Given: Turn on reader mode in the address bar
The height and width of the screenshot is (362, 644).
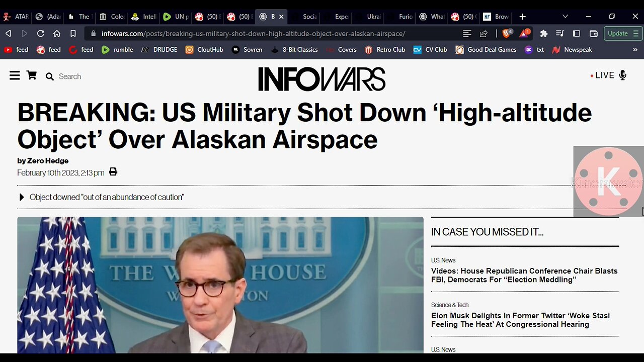Looking at the screenshot, I should (x=467, y=34).
